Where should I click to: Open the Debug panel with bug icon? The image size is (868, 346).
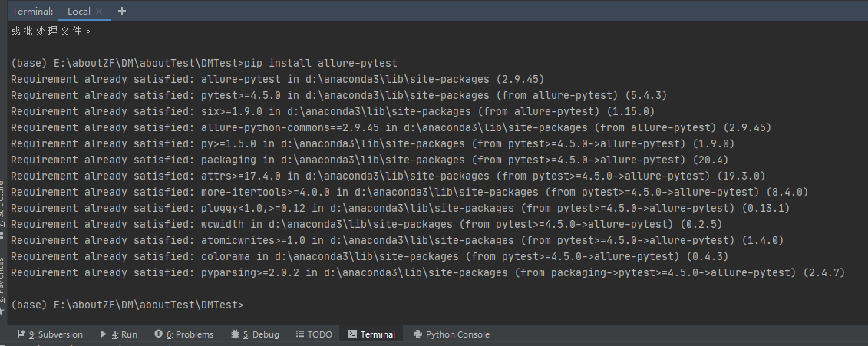pyautogui.click(x=255, y=334)
